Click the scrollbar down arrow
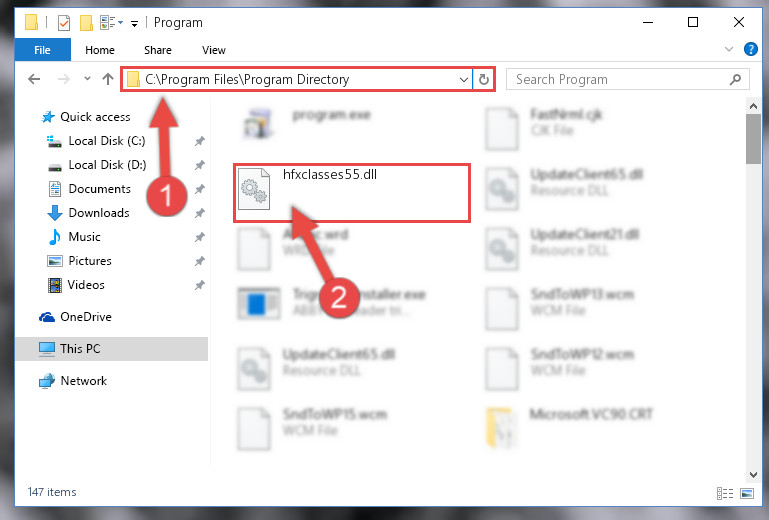769x520 pixels. coord(753,475)
